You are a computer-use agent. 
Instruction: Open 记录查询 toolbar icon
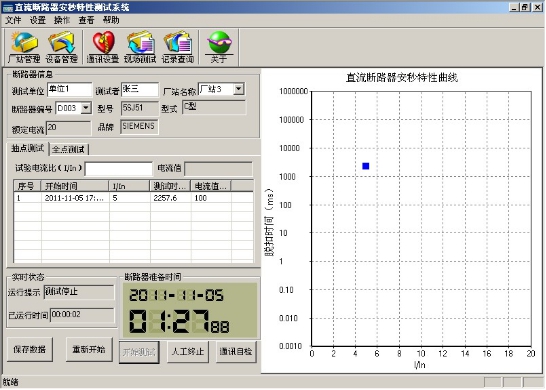click(x=178, y=47)
